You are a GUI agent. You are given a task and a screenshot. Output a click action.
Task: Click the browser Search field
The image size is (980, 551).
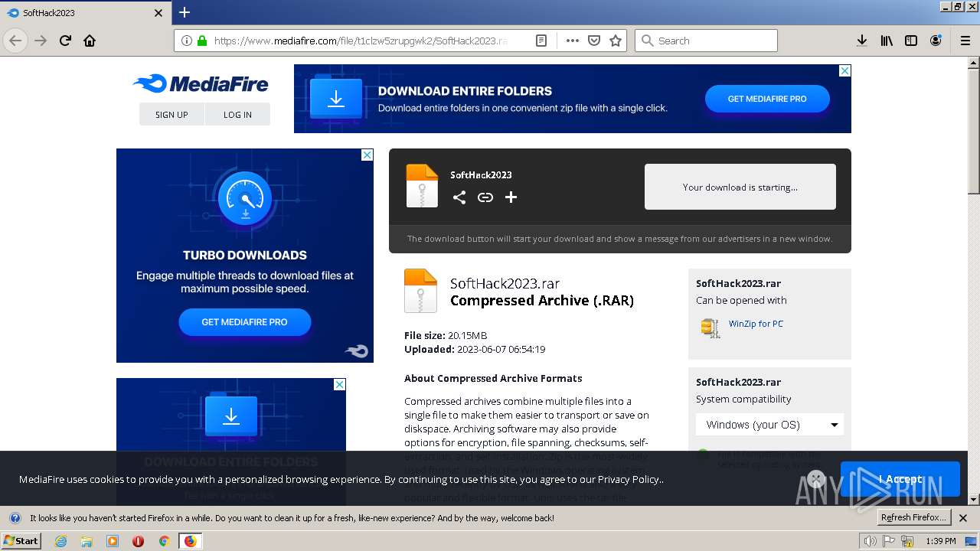pos(706,41)
